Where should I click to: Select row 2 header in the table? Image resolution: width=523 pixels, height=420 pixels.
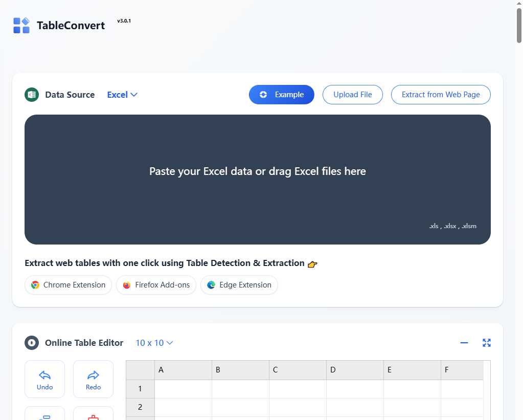click(140, 407)
